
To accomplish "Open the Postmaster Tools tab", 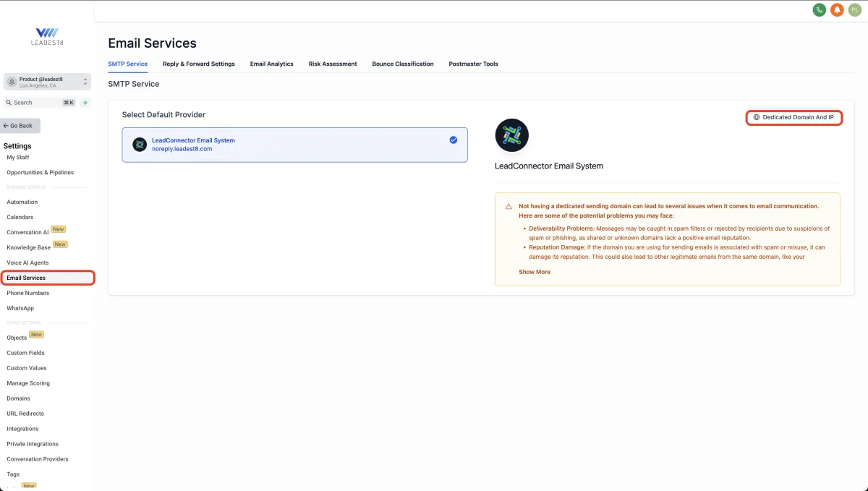I will point(474,64).
